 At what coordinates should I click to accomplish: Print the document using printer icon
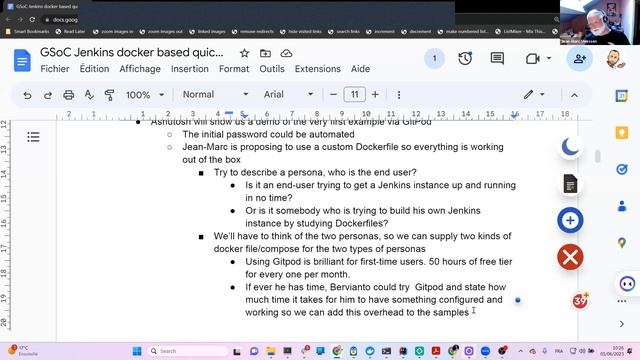(x=69, y=95)
